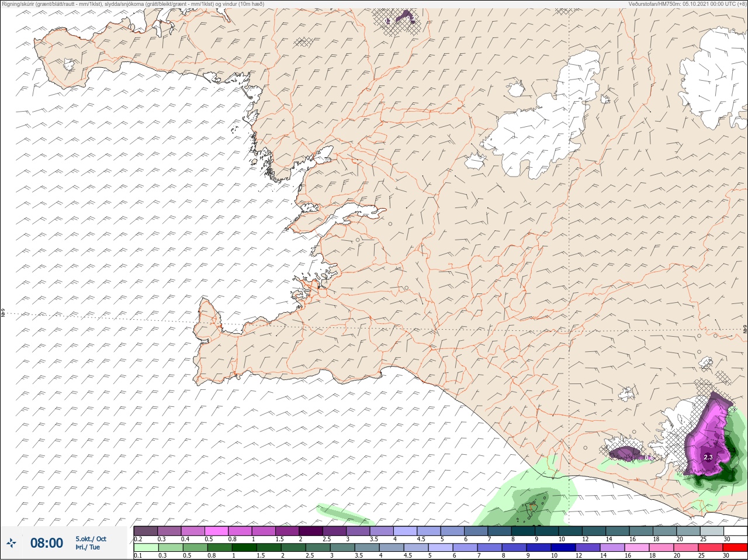Click the '5.okt./ Oct' date text

(x=91, y=539)
